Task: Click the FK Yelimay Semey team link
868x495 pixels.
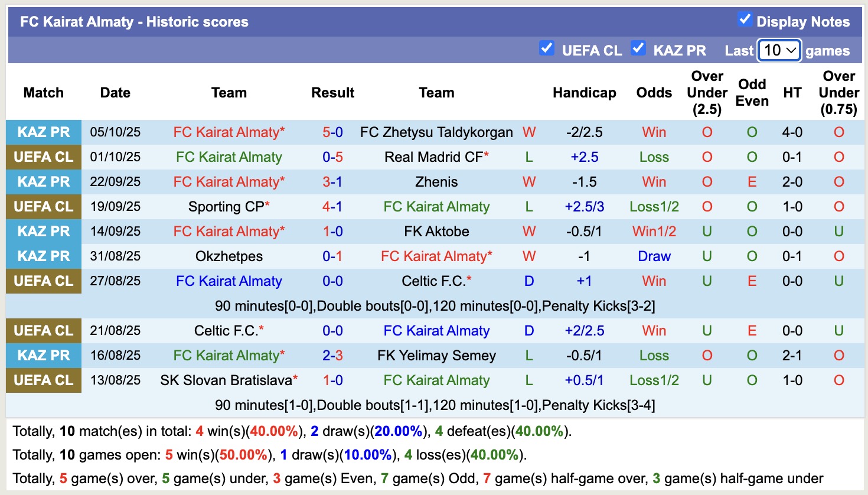Action: [x=436, y=356]
